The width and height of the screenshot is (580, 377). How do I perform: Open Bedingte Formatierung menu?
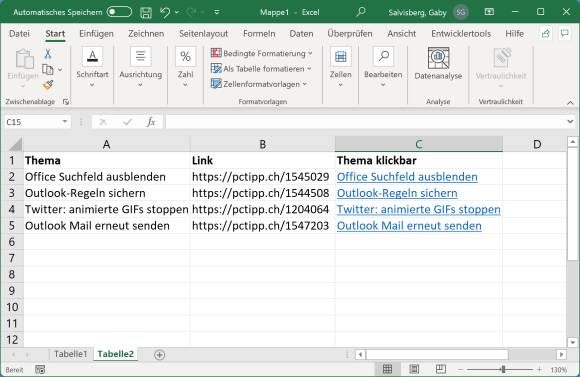pos(262,53)
